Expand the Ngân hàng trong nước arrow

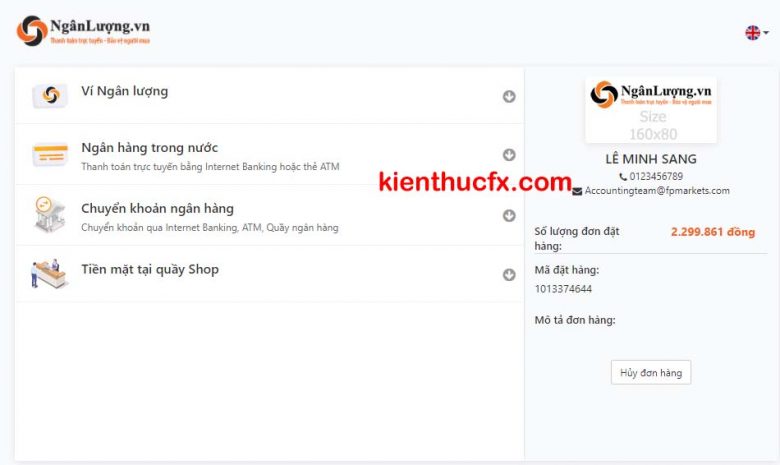(x=509, y=155)
